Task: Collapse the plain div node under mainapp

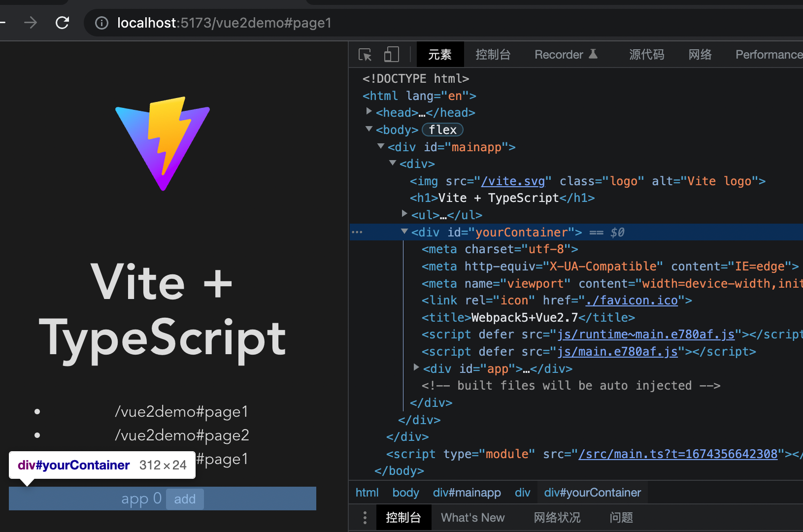Action: (393, 163)
